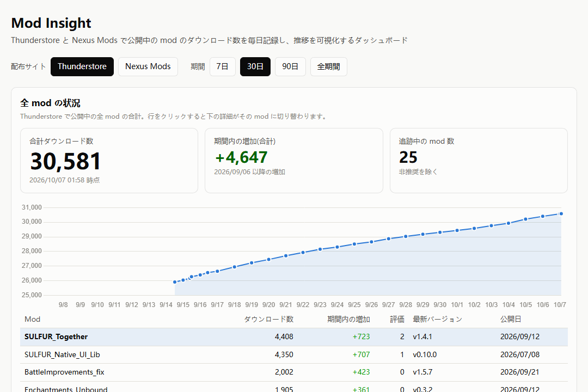Click the +723 increase cell
Screen dimensions: 588x392
(361, 337)
